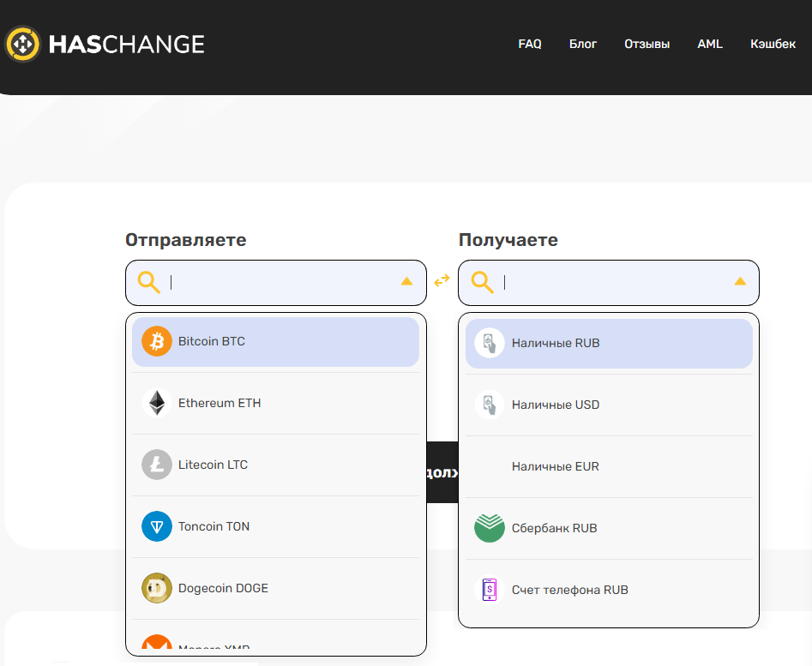Click the cash icon beside Наличные RUB
Screen dimensions: 812x666
pos(490,343)
